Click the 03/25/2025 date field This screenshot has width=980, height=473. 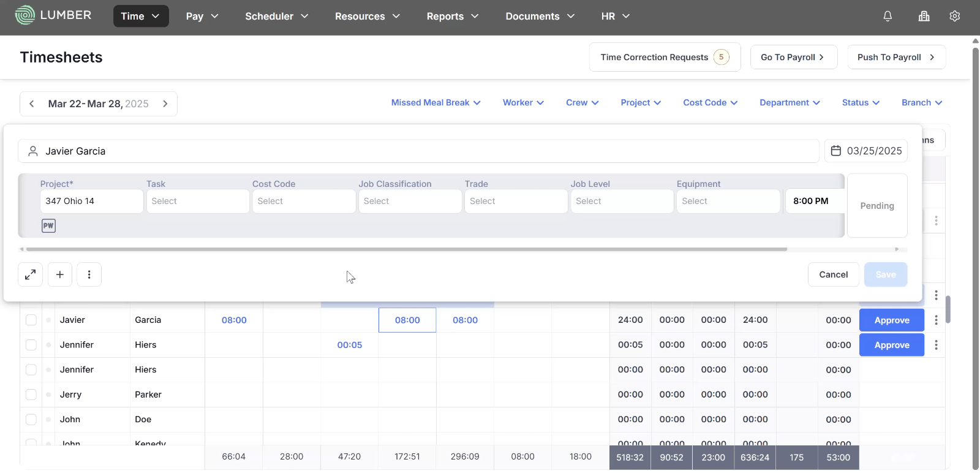(866, 151)
